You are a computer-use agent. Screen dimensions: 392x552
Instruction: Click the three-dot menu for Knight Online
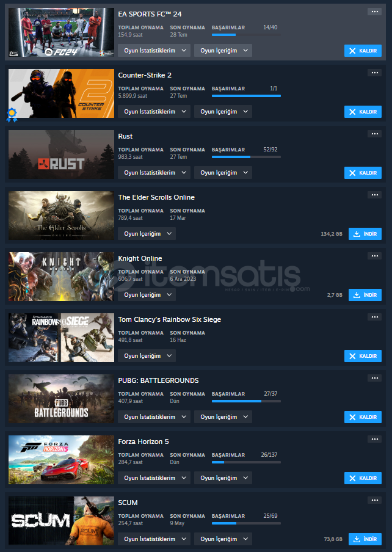(x=374, y=256)
